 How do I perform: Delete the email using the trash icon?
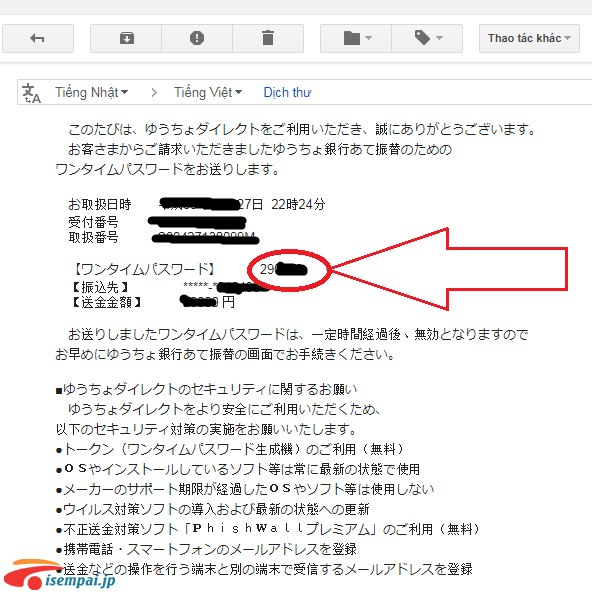click(x=268, y=38)
